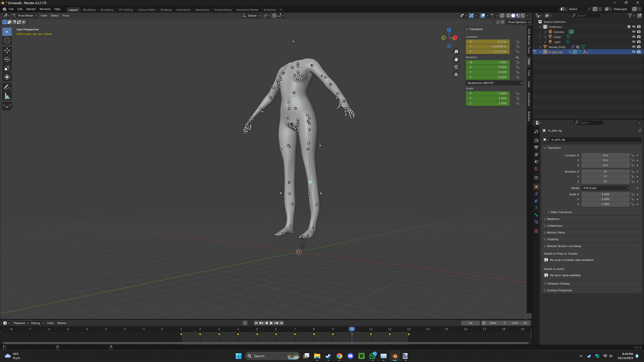Image resolution: width=644 pixels, height=362 pixels.
Task: Hide the Light in viewport
Action: (634, 42)
